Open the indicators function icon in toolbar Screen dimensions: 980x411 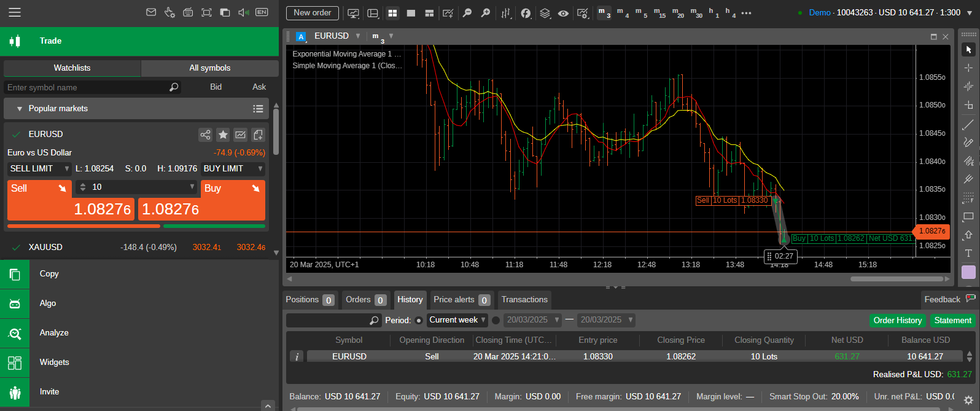tap(526, 13)
